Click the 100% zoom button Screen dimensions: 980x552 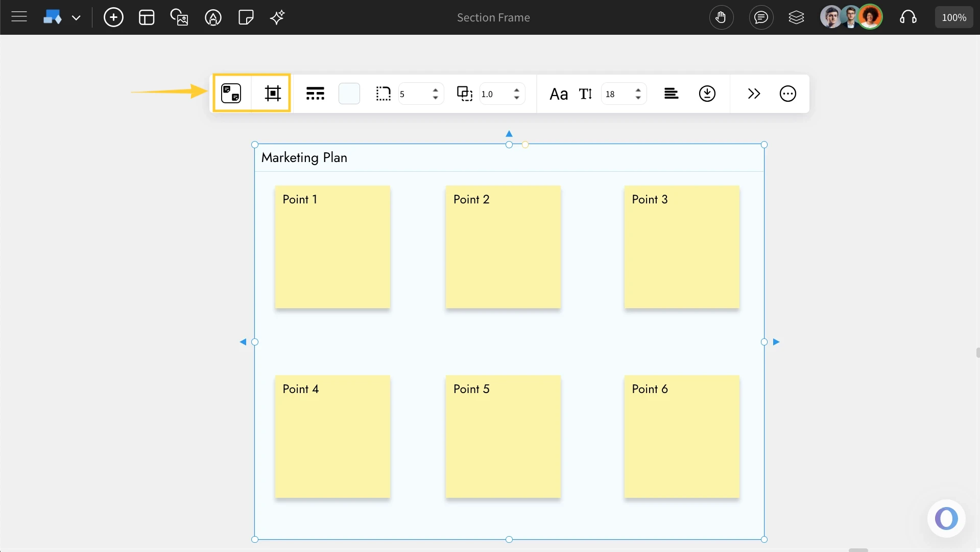(953, 17)
